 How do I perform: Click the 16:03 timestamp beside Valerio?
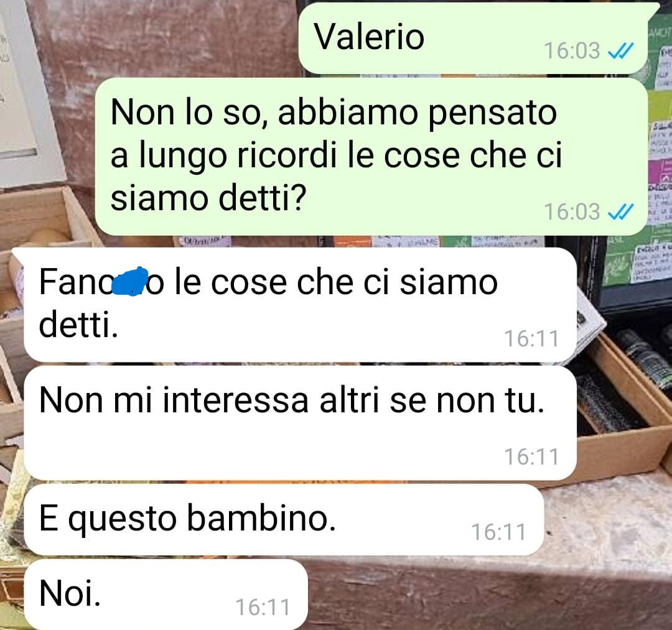[572, 51]
